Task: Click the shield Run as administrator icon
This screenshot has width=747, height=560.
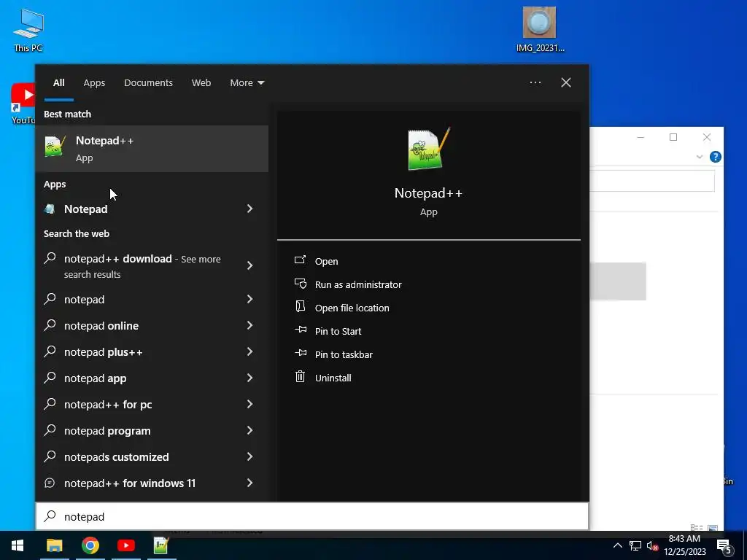Action: click(x=300, y=284)
